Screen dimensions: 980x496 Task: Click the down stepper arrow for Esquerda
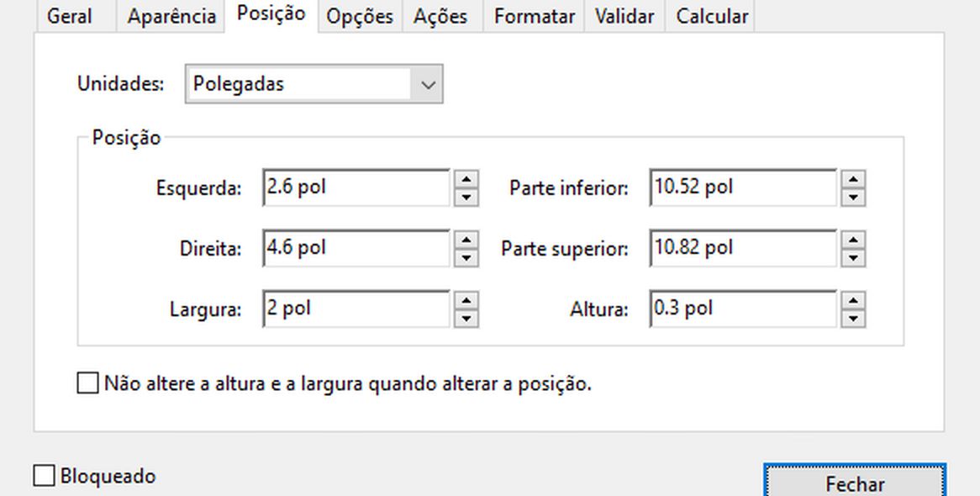(466, 195)
